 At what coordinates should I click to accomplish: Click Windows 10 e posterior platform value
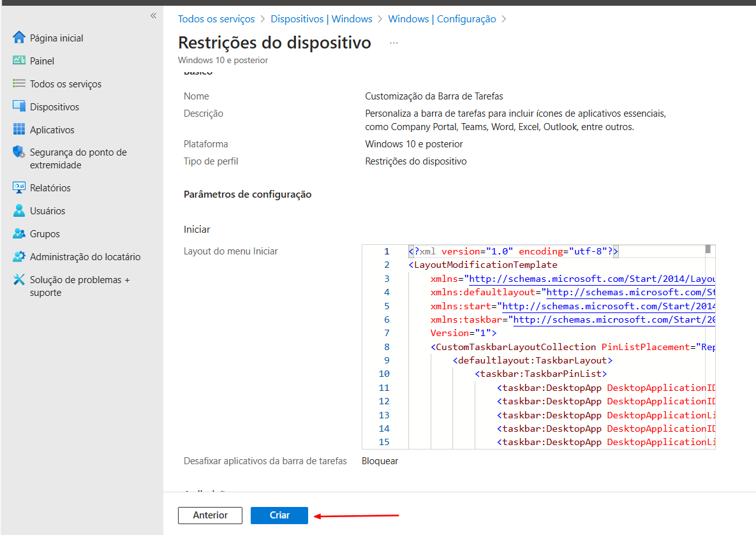(413, 143)
